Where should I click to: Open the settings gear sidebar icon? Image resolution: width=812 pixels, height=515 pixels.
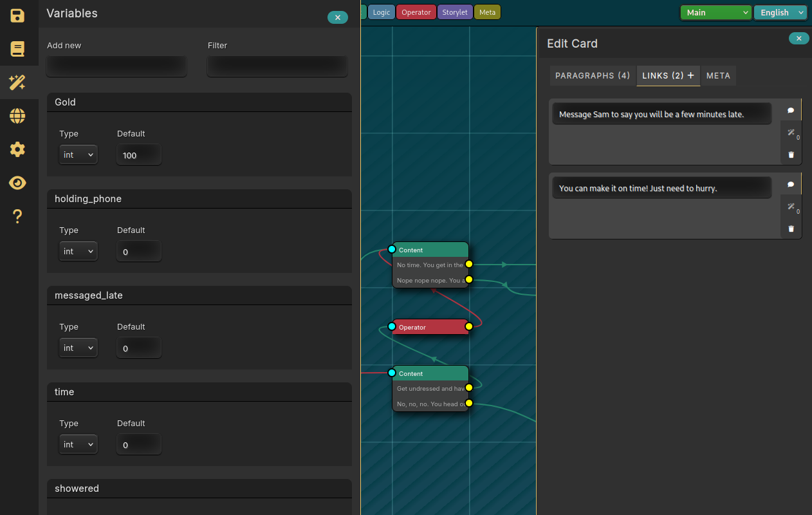[17, 149]
